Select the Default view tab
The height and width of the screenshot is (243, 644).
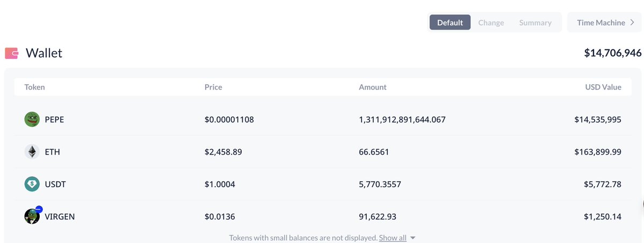click(450, 23)
